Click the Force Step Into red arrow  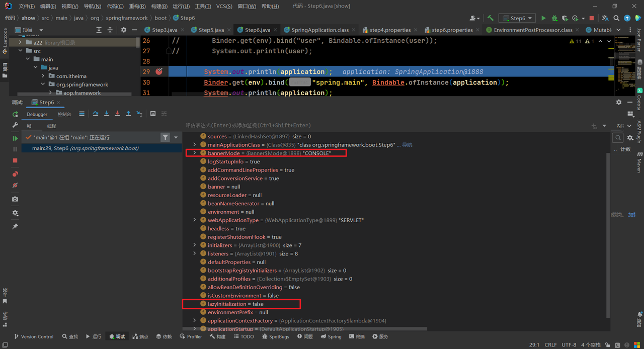(117, 114)
